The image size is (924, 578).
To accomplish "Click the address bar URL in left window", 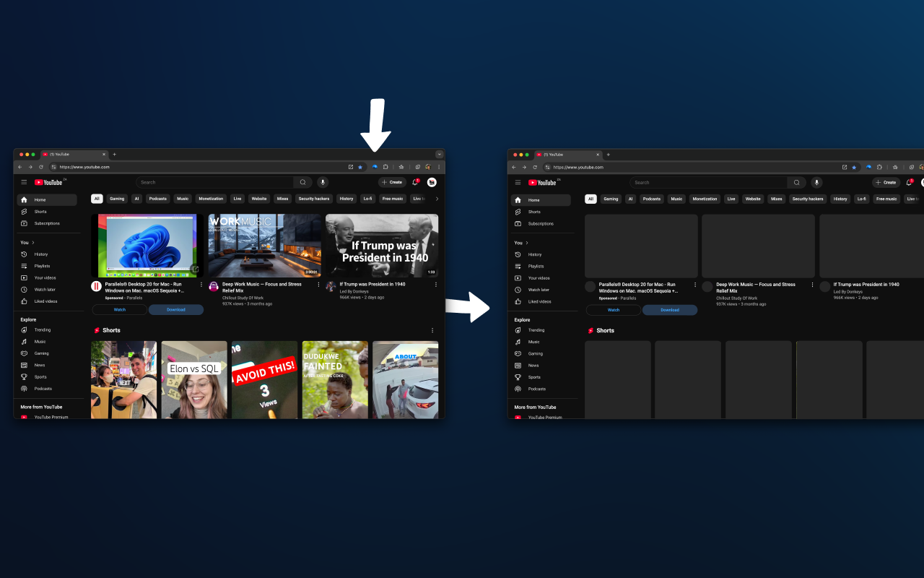I will click(x=84, y=167).
